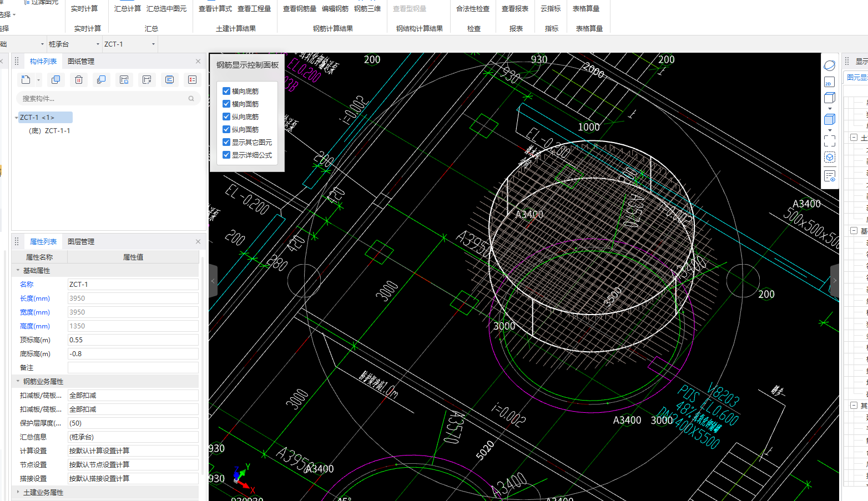Click the 保护层厚度 value (50)
This screenshot has width=868, height=501.
pos(133,423)
